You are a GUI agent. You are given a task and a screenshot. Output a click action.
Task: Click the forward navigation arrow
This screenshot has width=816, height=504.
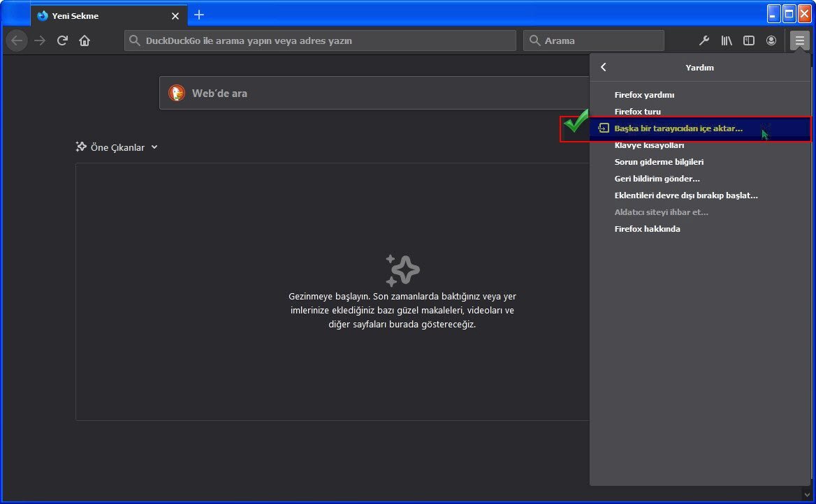point(40,40)
